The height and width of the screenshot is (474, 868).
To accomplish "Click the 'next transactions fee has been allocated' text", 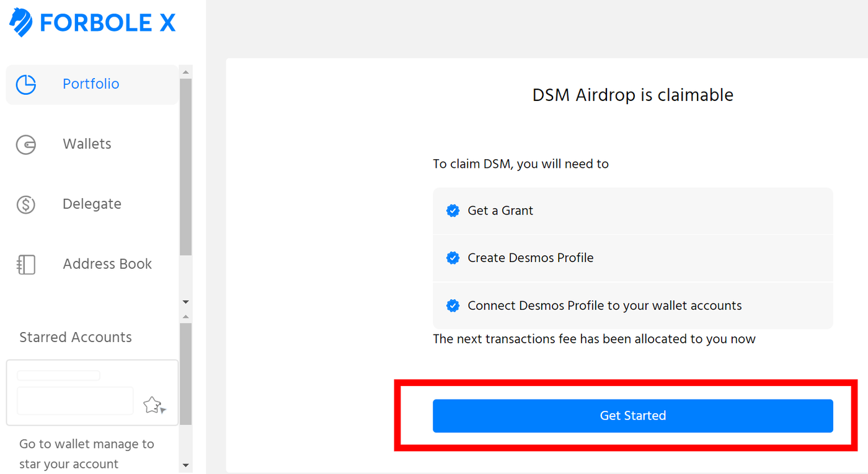I will point(594,339).
